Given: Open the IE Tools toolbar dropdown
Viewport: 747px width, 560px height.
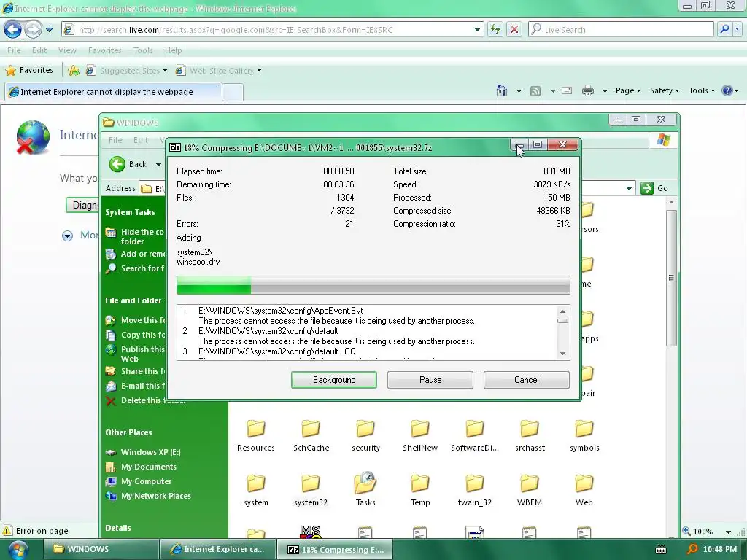Looking at the screenshot, I should point(701,90).
